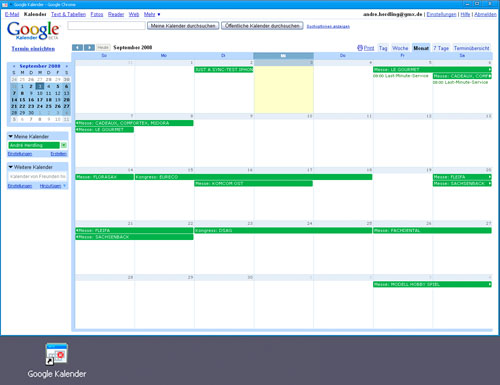Open the Hinzufügen dropdown under Weitere Kalender

coord(53,186)
